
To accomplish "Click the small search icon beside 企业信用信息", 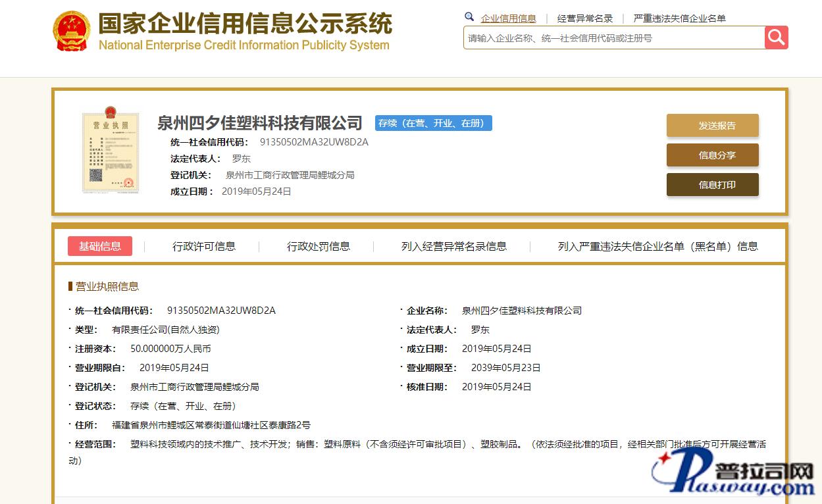I will tap(469, 17).
